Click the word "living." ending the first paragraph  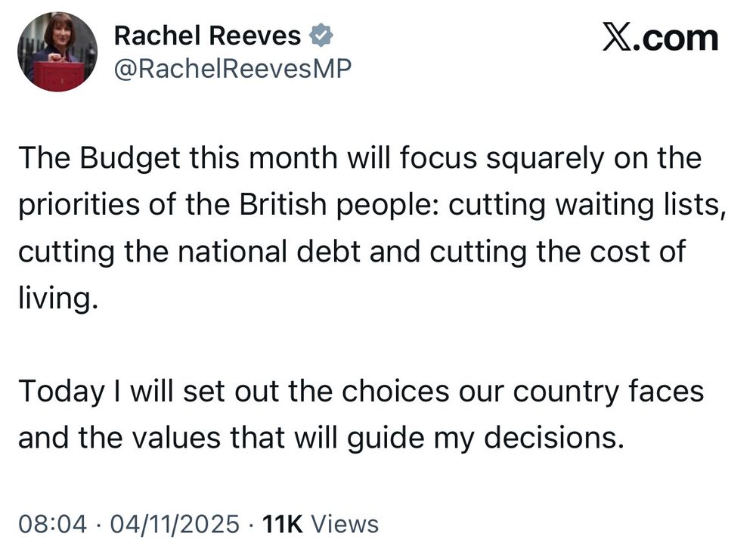[58, 298]
